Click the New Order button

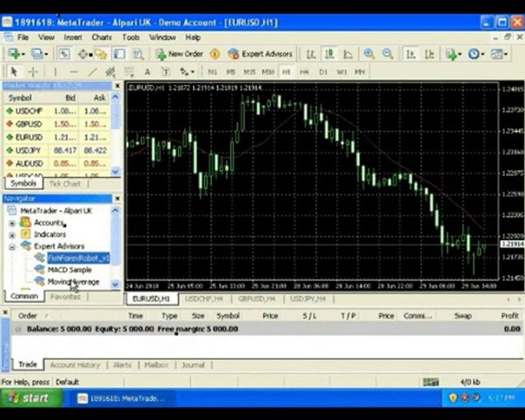coord(179,54)
